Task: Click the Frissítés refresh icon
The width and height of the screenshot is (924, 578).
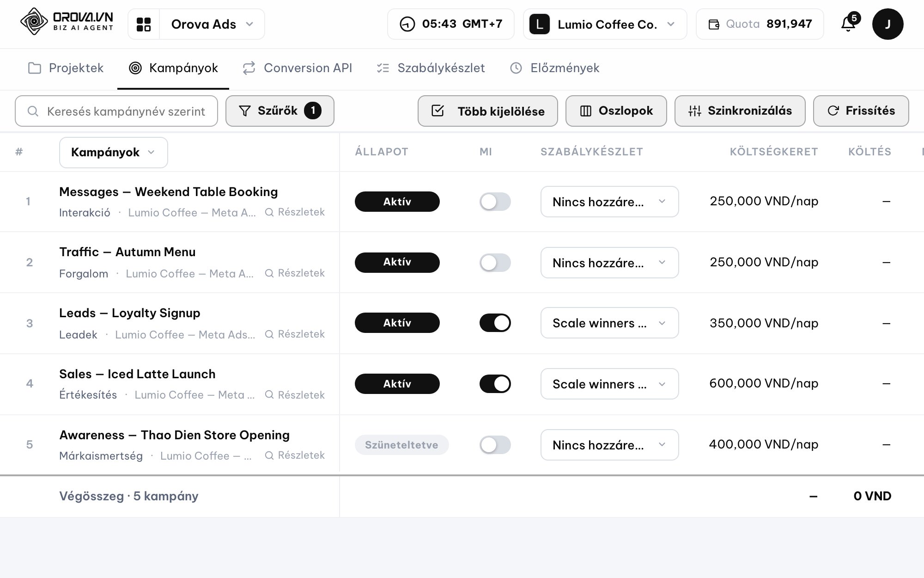Action: tap(833, 111)
